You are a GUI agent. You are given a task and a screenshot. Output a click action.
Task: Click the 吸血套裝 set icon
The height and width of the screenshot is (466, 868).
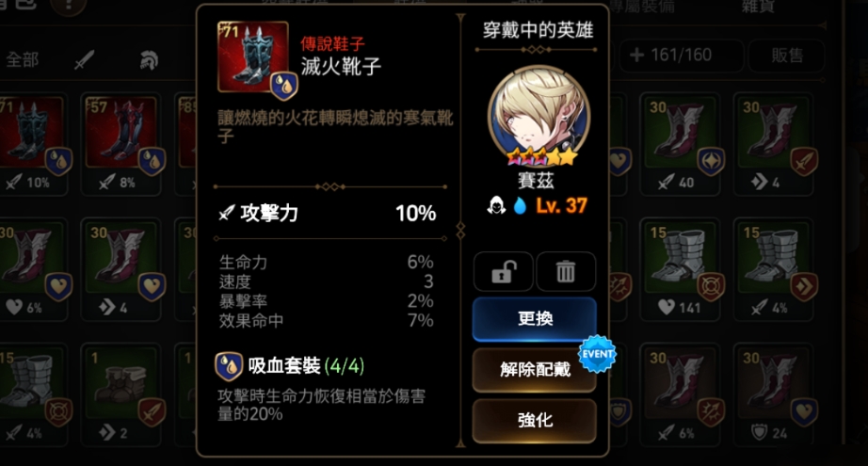229,366
